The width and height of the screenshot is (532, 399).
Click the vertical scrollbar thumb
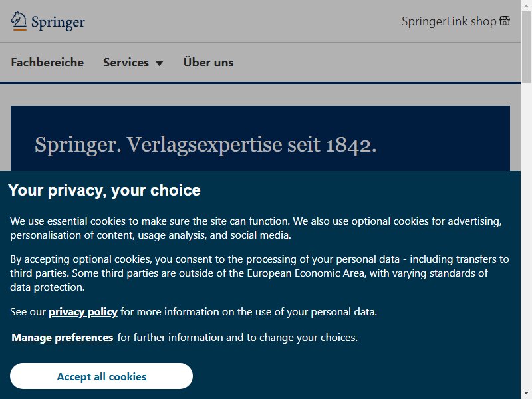[x=526, y=47]
